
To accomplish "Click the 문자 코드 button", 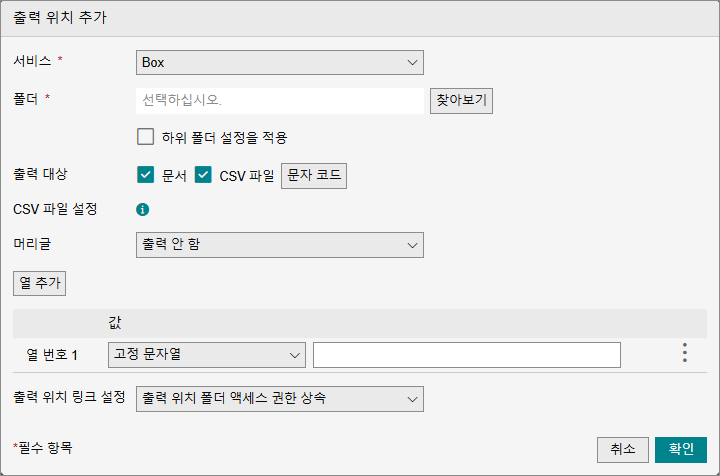I will point(314,176).
